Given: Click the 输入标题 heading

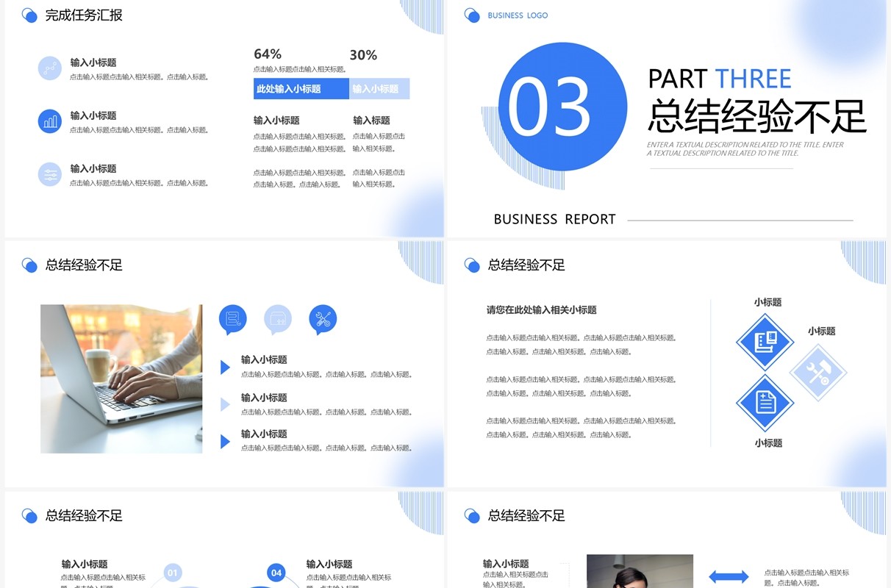Looking at the screenshot, I should coord(371,121).
